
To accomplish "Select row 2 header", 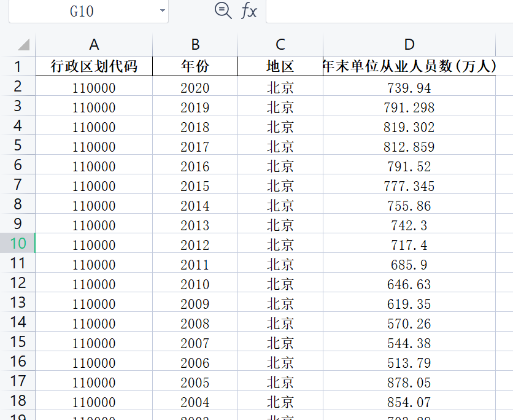I will point(18,86).
